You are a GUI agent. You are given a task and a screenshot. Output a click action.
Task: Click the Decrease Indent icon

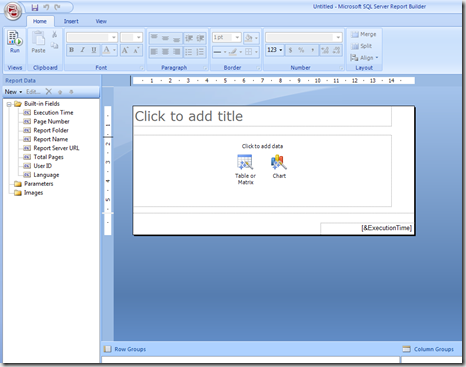click(x=189, y=38)
